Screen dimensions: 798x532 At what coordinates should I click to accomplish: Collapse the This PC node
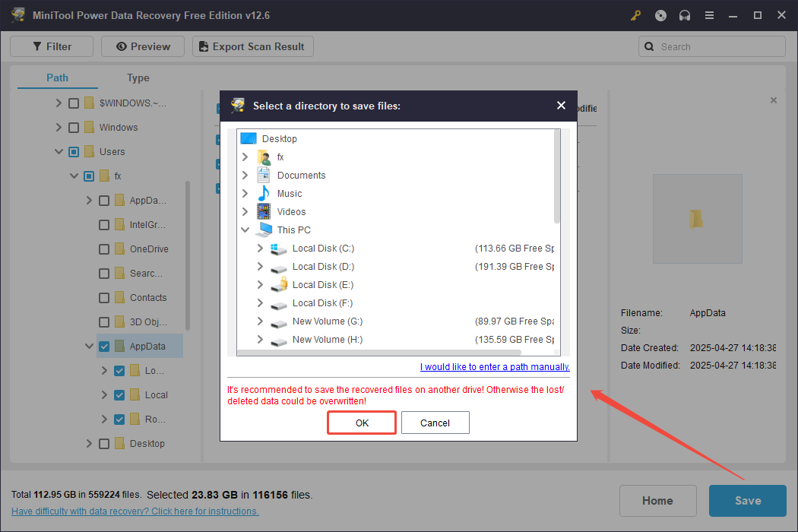click(x=245, y=230)
